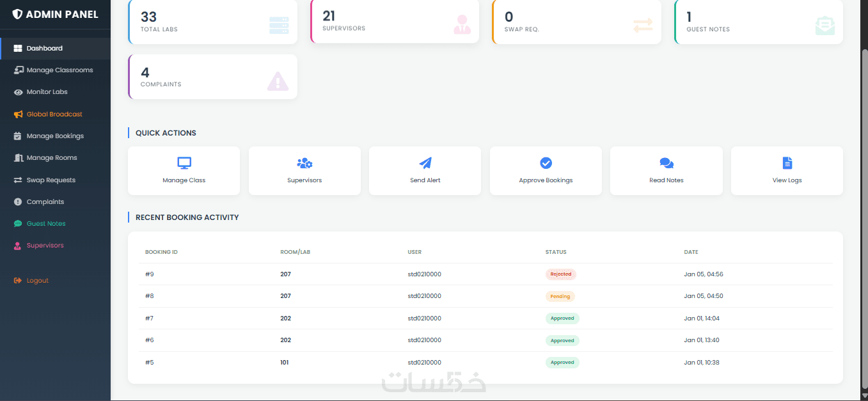Click date Jan 05, 04:56

pyautogui.click(x=704, y=274)
